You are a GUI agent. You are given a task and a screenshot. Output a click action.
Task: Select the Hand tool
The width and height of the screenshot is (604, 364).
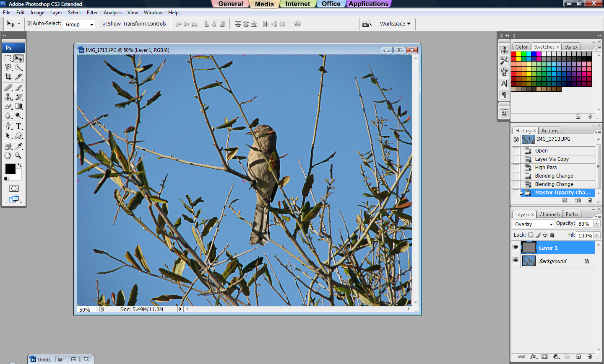(x=8, y=155)
